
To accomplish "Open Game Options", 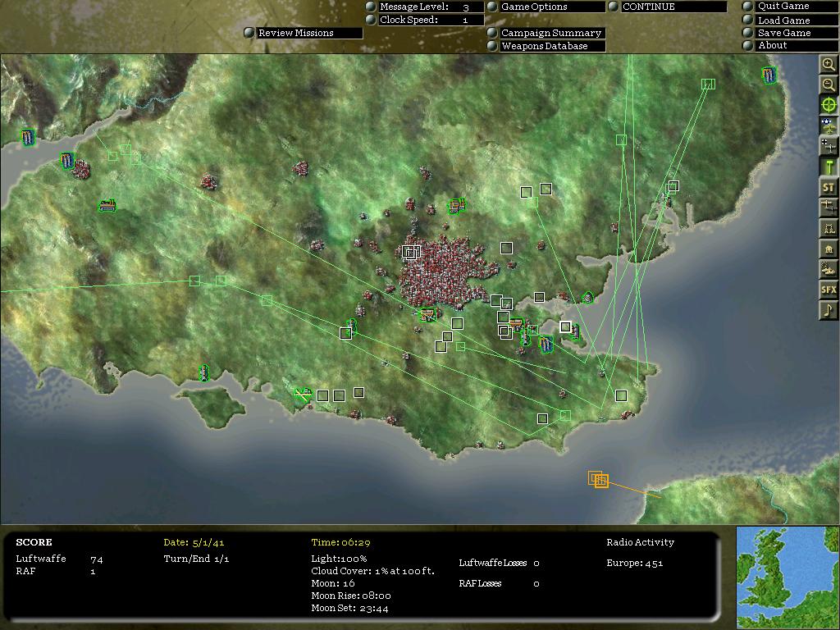I will (552, 7).
